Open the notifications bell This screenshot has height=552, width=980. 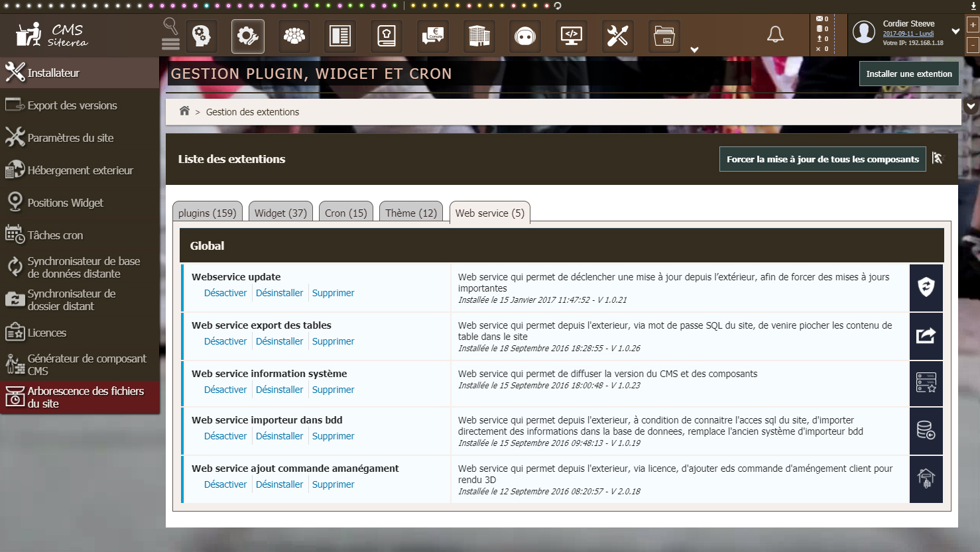pos(775,34)
